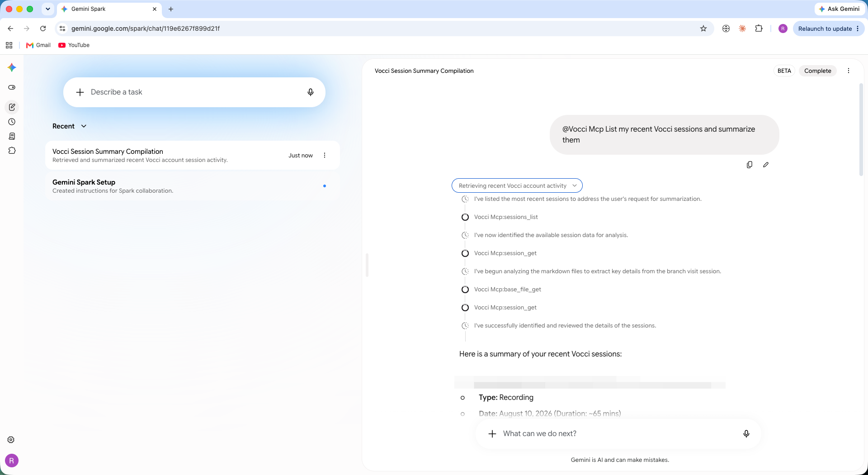This screenshot has height=475, width=868.
Task: Select the Gemini Spark Setup task
Action: pos(193,186)
